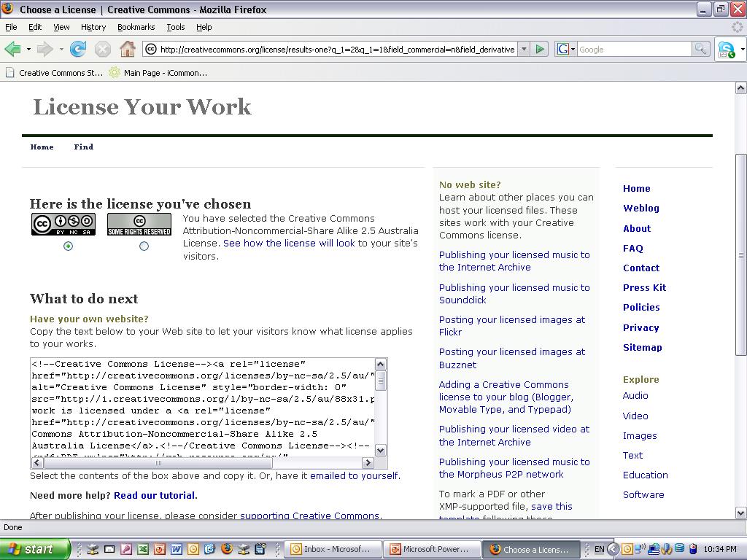Click the search magnifier button
Screen dimensions: 747x560
(700, 49)
